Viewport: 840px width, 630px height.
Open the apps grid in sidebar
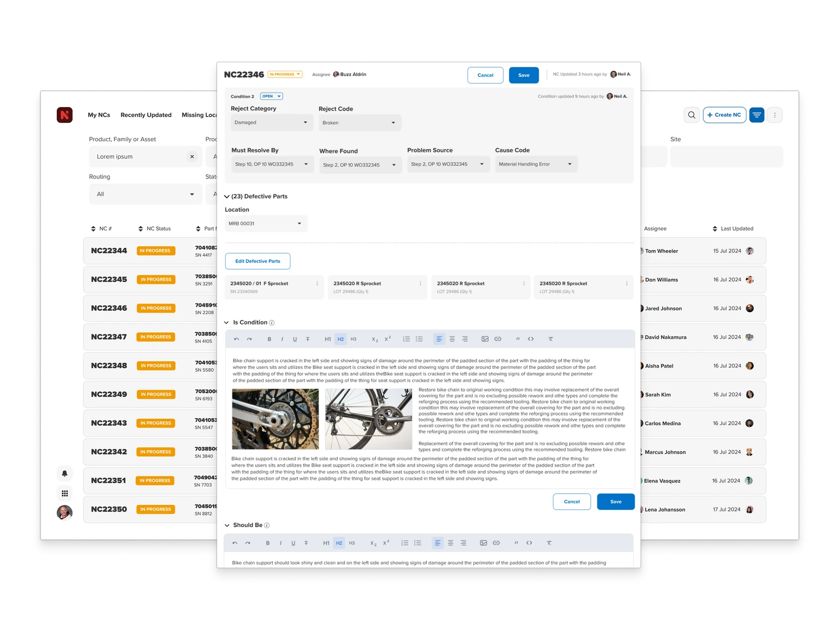[x=65, y=493]
